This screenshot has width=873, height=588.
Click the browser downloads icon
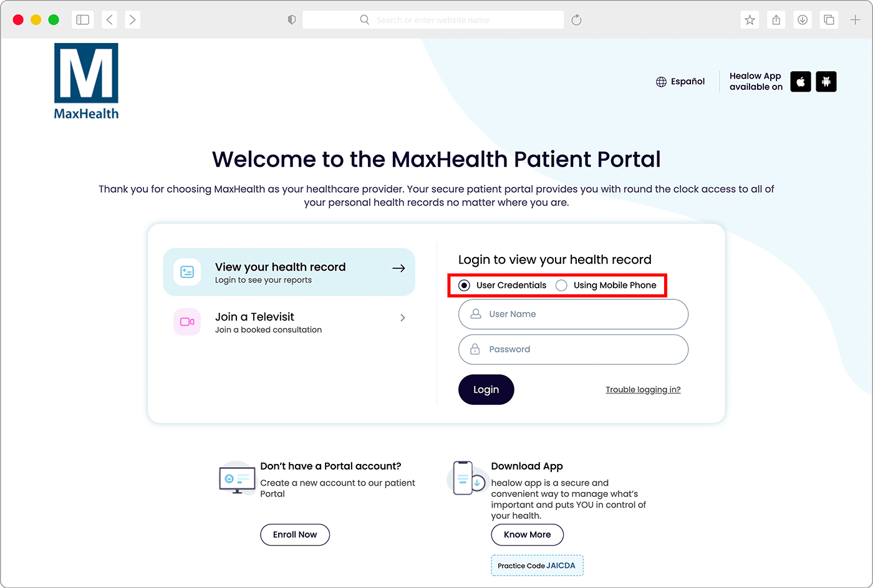[x=803, y=20]
